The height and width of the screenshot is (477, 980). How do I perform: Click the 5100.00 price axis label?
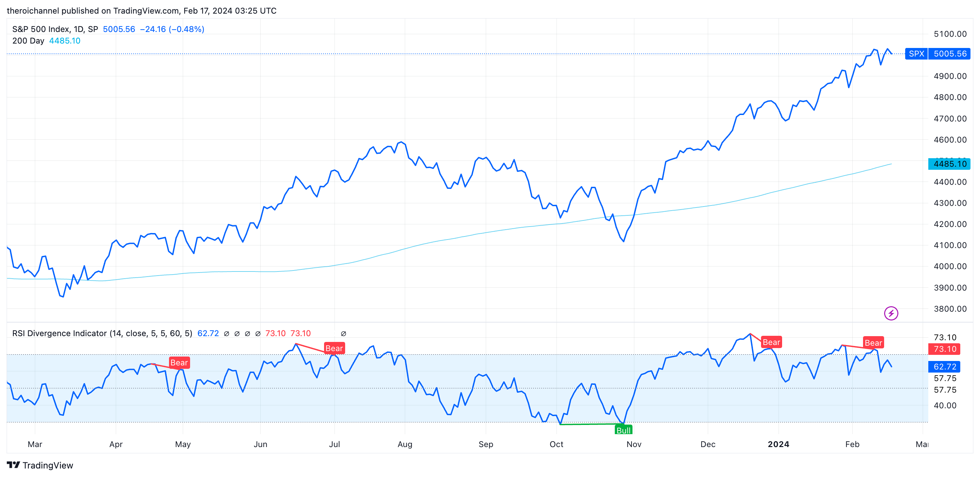(x=950, y=34)
